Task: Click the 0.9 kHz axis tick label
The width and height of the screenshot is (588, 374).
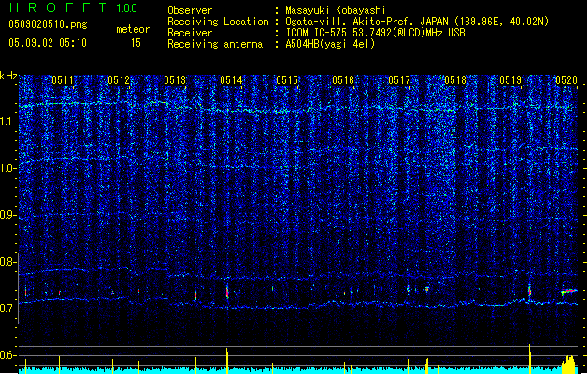Action: (x=8, y=215)
